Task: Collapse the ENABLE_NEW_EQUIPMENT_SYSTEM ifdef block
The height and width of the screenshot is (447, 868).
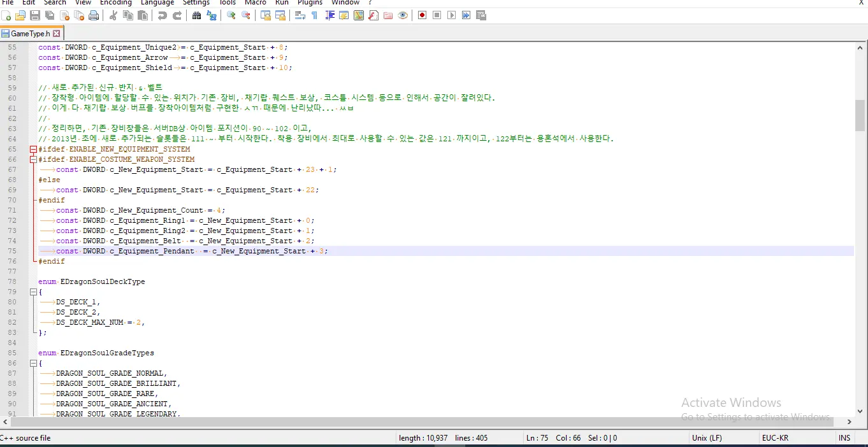Action: click(33, 149)
